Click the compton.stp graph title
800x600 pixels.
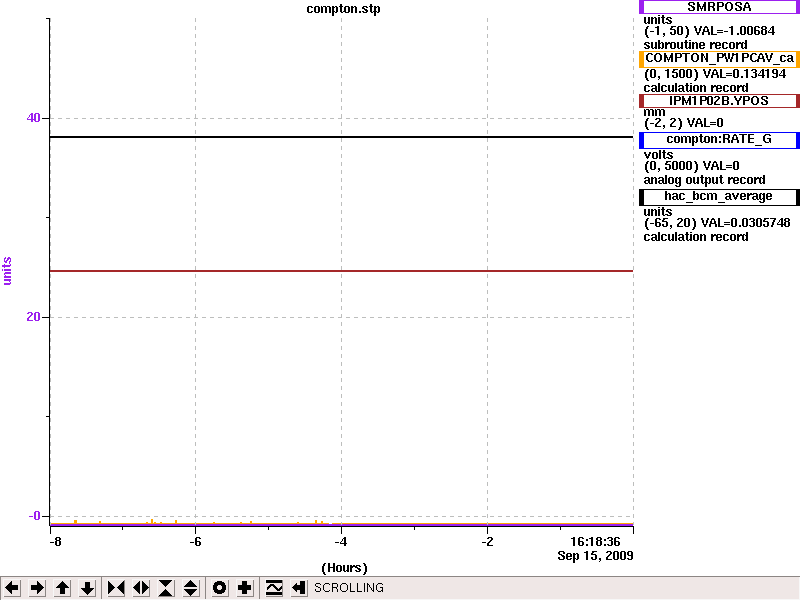click(x=343, y=9)
